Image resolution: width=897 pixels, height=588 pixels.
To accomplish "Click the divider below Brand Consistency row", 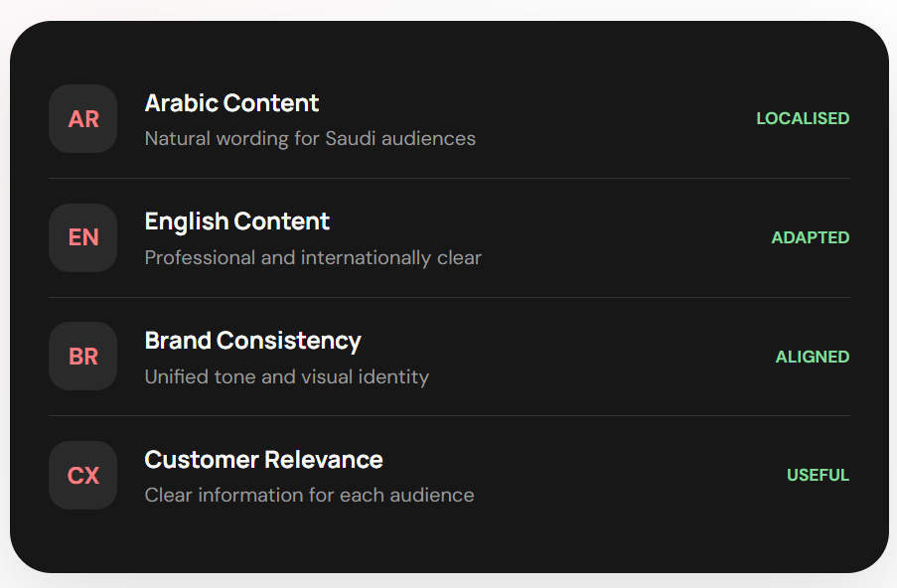I will [x=449, y=416].
